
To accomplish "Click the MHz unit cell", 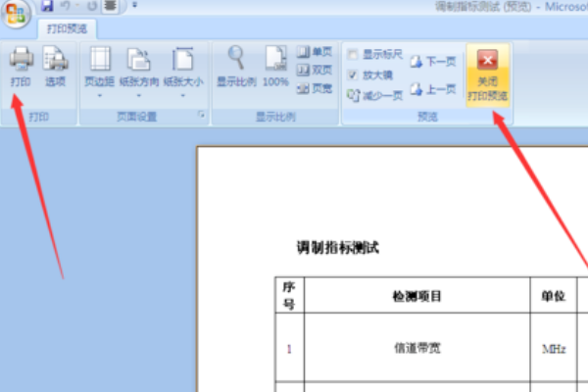I will pyautogui.click(x=554, y=349).
